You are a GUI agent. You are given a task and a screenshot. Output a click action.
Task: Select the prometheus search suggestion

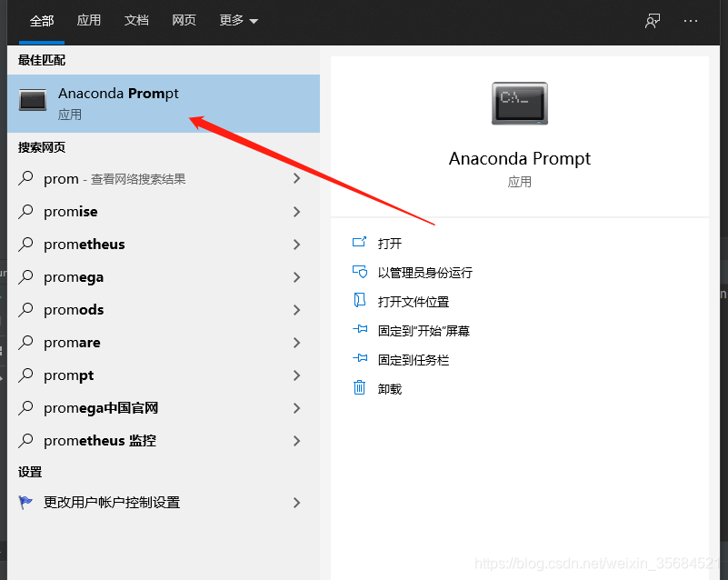(x=164, y=245)
